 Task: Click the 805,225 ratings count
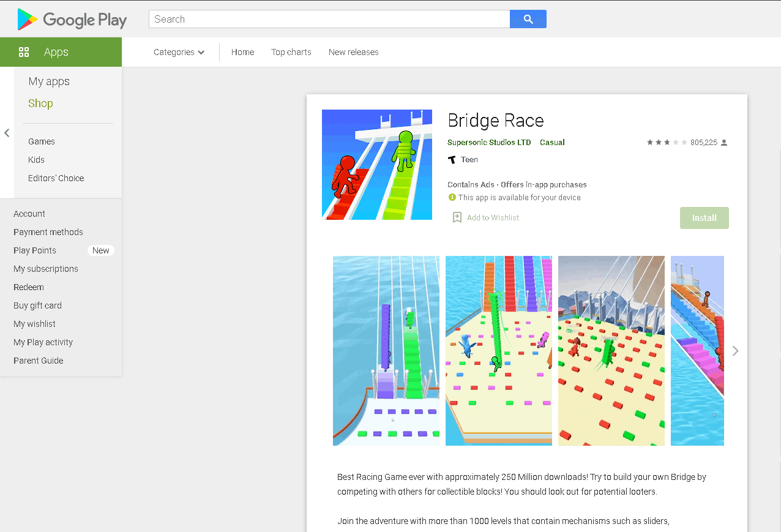pos(704,143)
